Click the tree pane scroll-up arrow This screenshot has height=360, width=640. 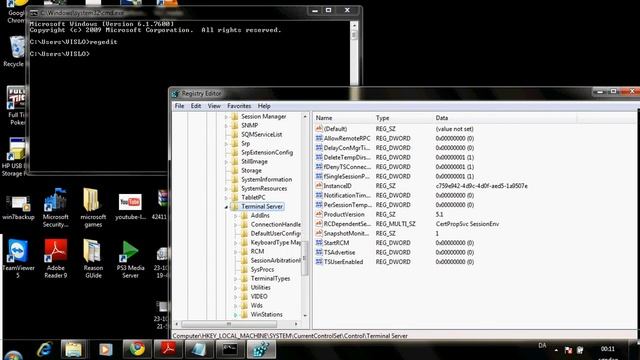[x=305, y=117]
